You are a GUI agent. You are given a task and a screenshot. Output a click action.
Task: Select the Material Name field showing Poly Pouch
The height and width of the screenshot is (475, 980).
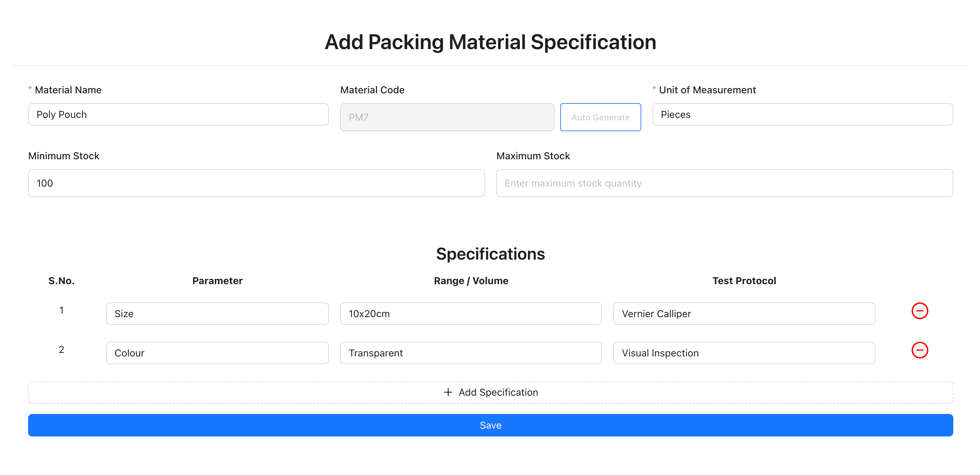(x=178, y=114)
